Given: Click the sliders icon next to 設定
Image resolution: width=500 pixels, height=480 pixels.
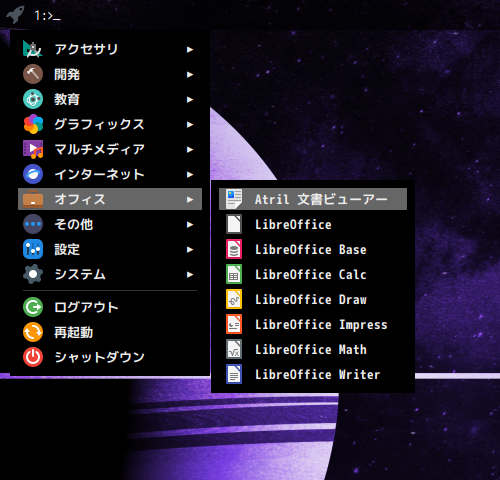Looking at the screenshot, I should 33,249.
